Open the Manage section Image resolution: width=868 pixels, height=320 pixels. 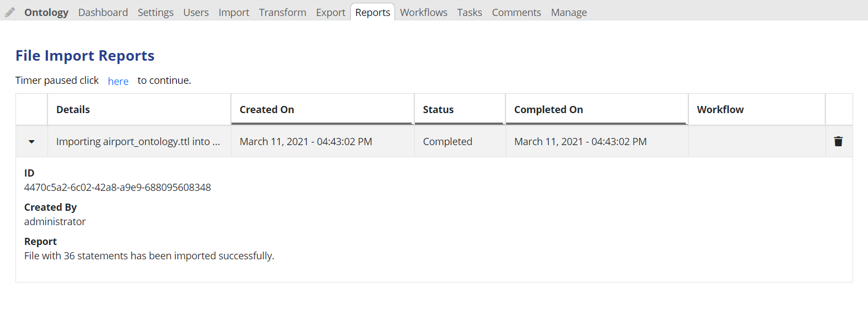coord(569,12)
